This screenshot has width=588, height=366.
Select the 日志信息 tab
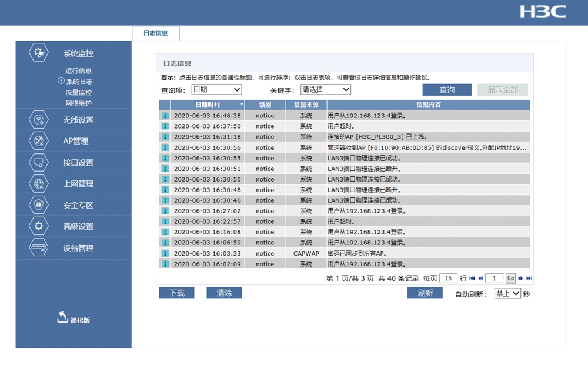coord(156,33)
